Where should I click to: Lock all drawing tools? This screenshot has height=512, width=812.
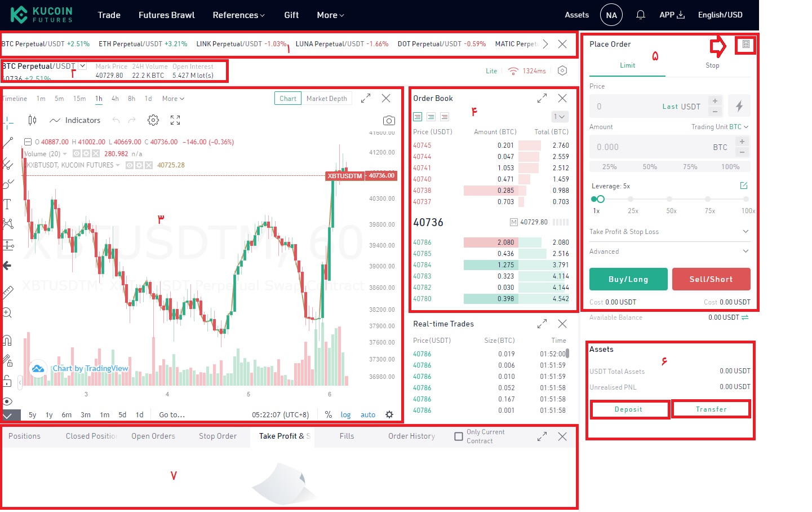(7, 381)
